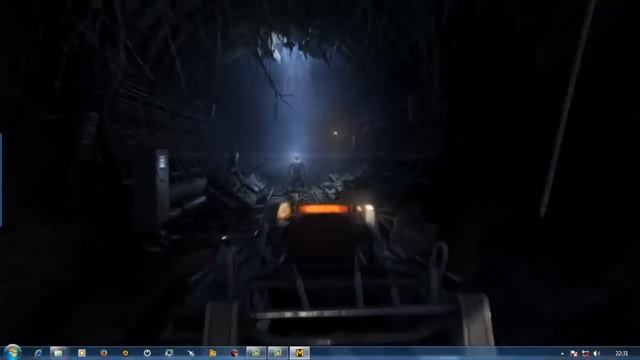Open Windows Explorer folder taskbar button

[58, 353]
